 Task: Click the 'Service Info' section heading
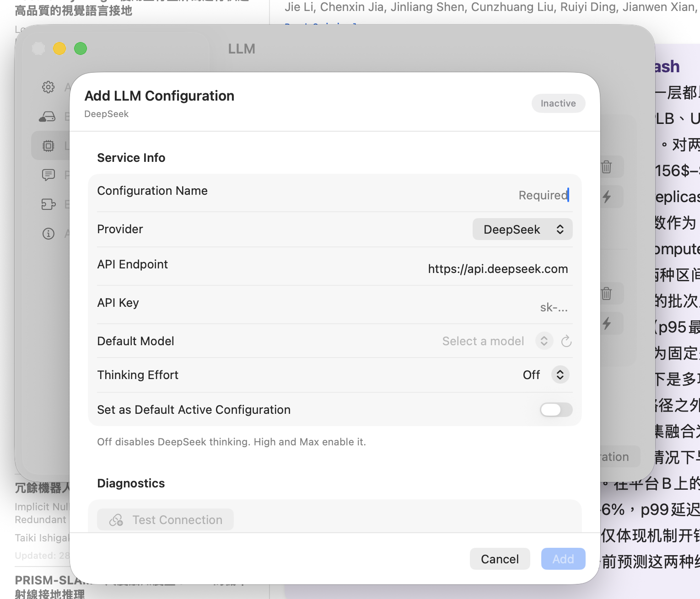pyautogui.click(x=131, y=158)
